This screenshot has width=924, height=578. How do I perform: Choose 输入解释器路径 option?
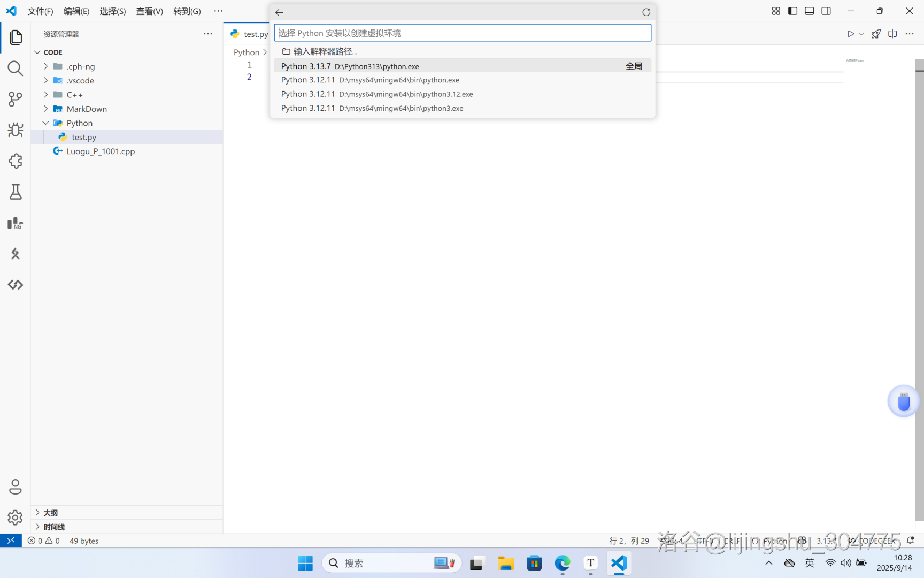325,51
